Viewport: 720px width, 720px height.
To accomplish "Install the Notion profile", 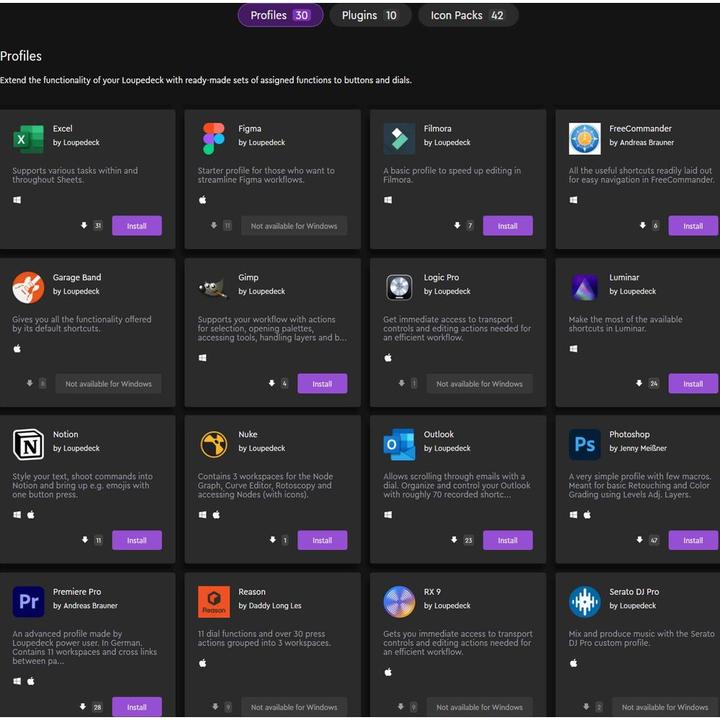I will point(137,540).
